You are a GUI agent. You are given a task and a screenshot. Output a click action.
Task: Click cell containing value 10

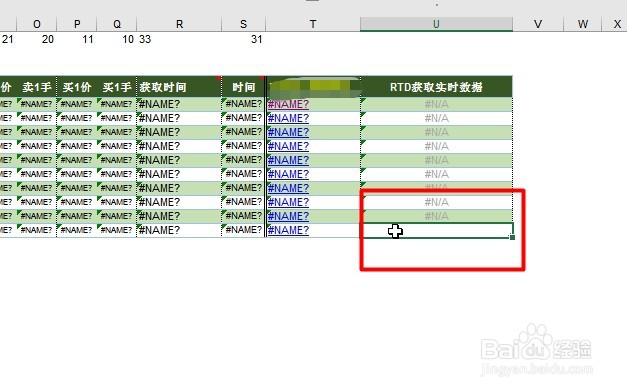[117, 39]
